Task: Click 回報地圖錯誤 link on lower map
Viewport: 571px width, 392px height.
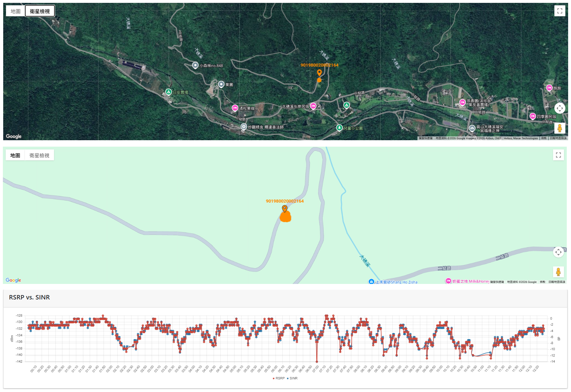Action: pyautogui.click(x=557, y=282)
